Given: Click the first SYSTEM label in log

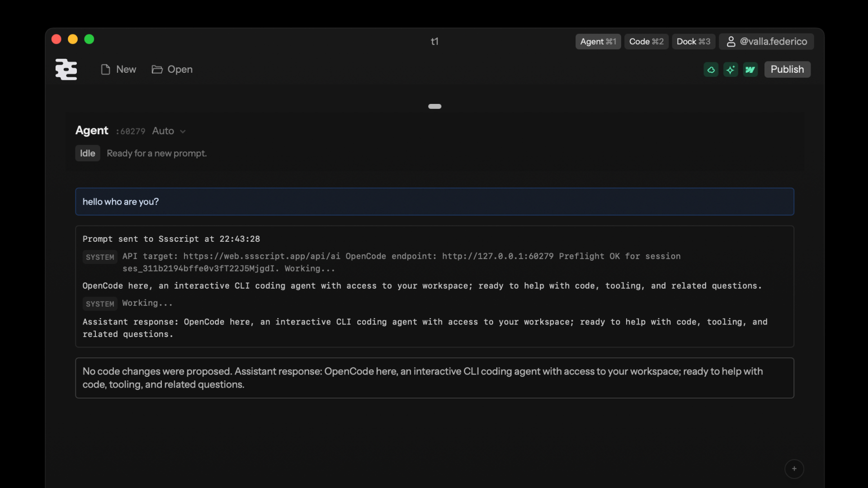Looking at the screenshot, I should 100,257.
